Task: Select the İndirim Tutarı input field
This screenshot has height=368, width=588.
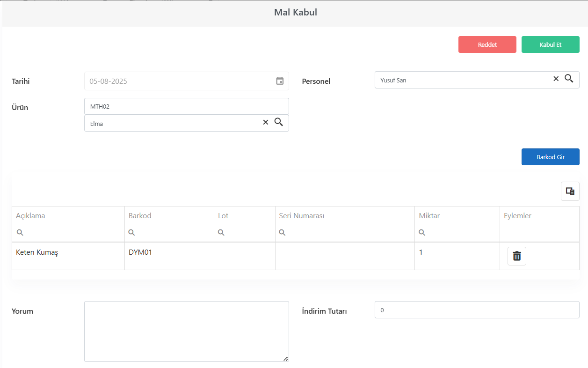Action: coord(477,310)
